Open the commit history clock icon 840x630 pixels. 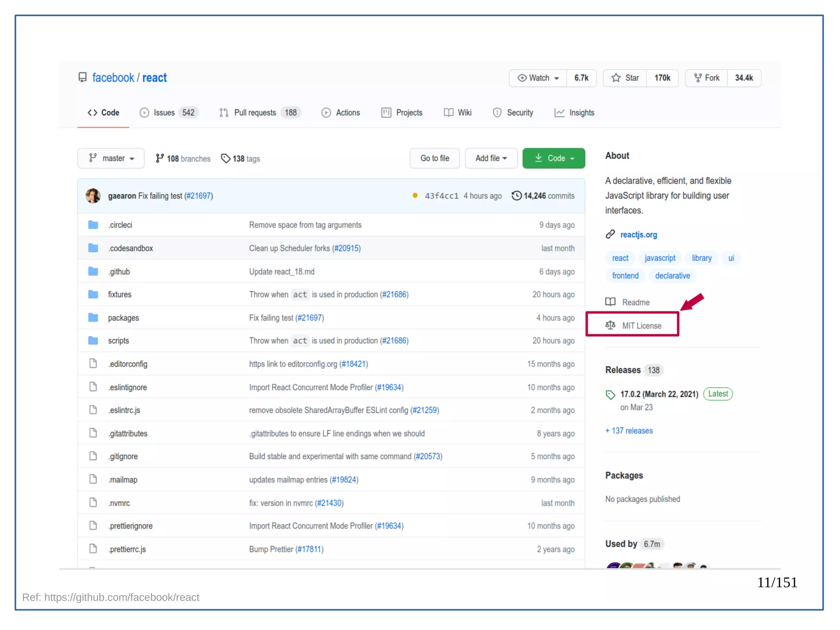516,196
